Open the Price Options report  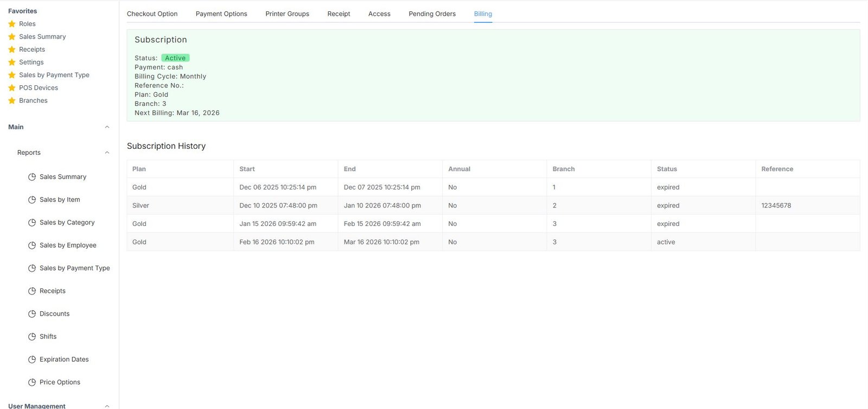pos(60,382)
